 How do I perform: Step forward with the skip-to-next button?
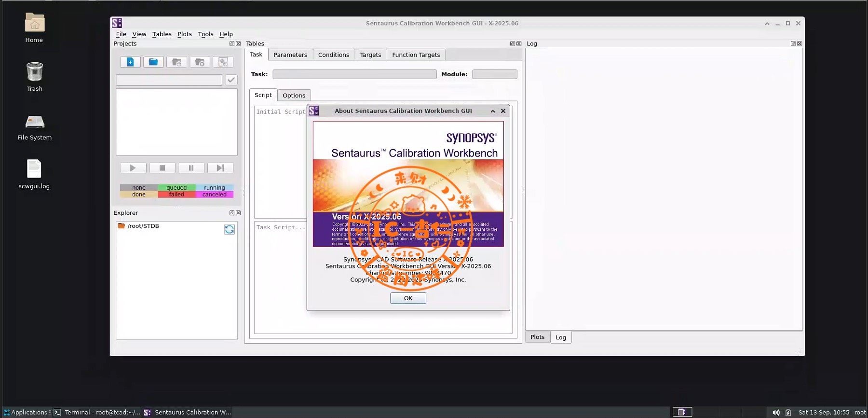(220, 168)
